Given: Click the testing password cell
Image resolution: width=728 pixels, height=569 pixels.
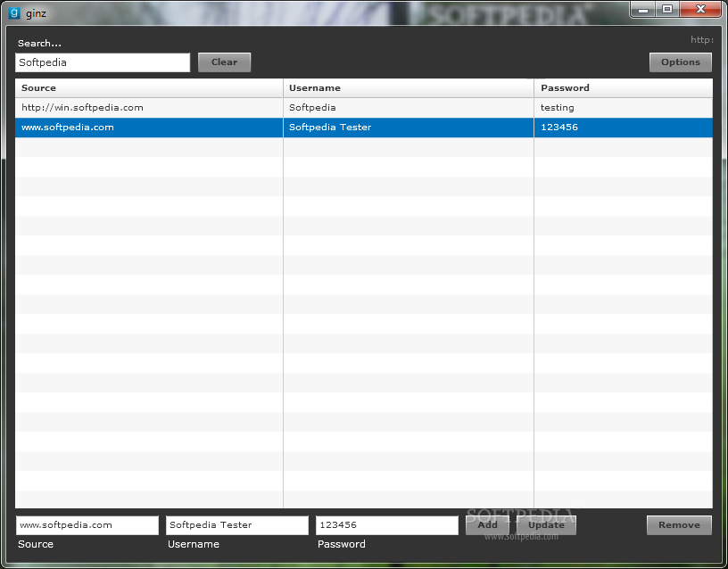Looking at the screenshot, I should click(x=624, y=108).
